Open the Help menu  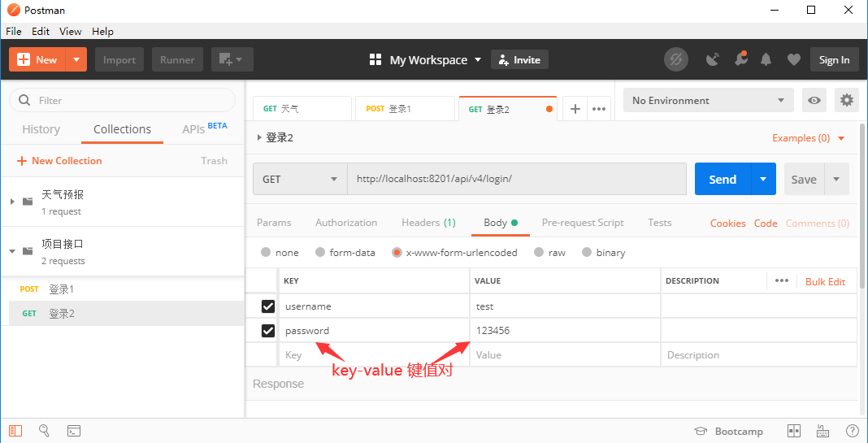tap(102, 31)
